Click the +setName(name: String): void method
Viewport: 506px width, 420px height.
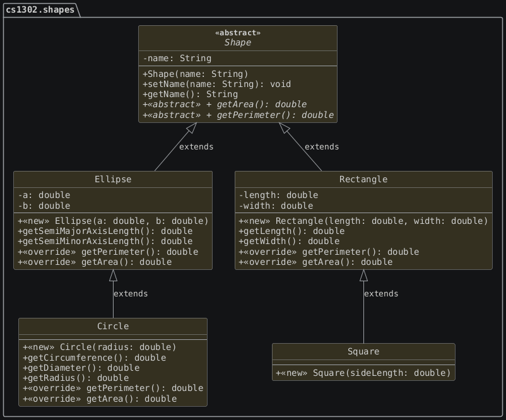tap(217, 85)
